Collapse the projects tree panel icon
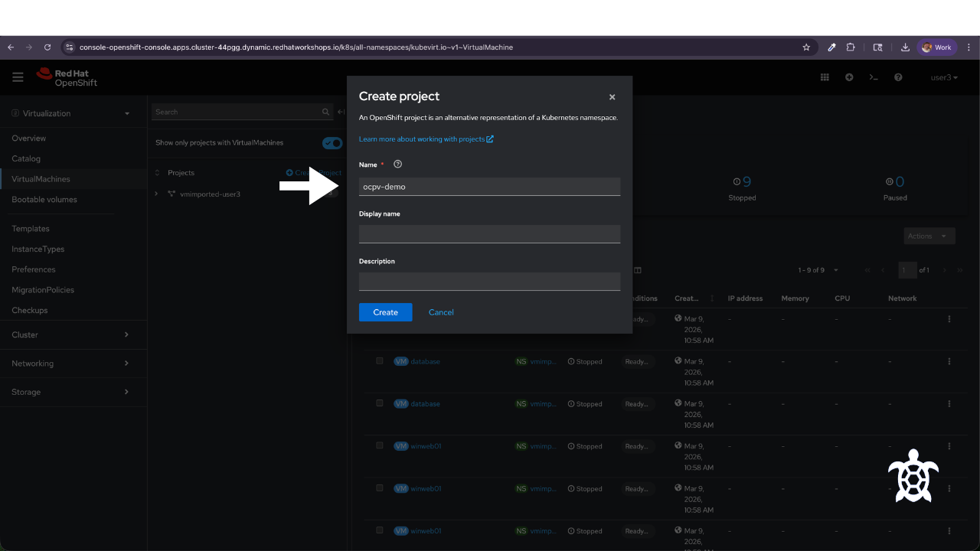This screenshot has height=551, width=980. tap(341, 112)
